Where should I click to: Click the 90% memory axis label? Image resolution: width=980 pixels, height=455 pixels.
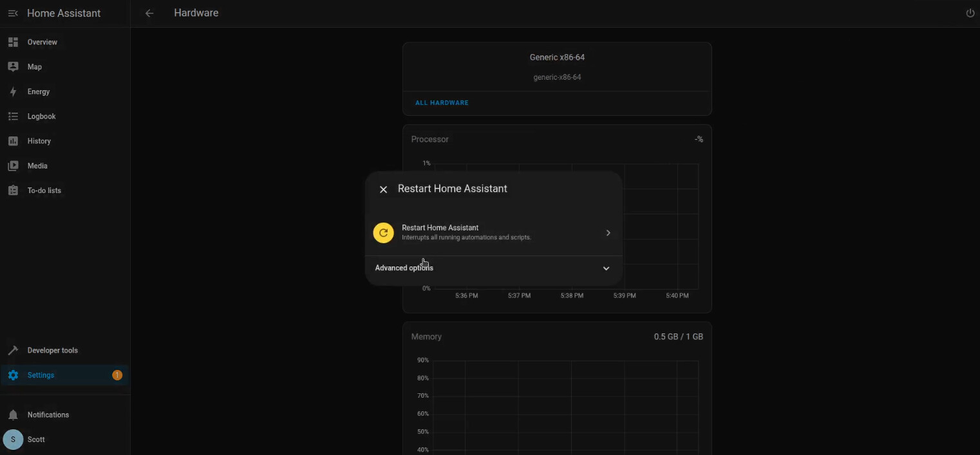(423, 360)
